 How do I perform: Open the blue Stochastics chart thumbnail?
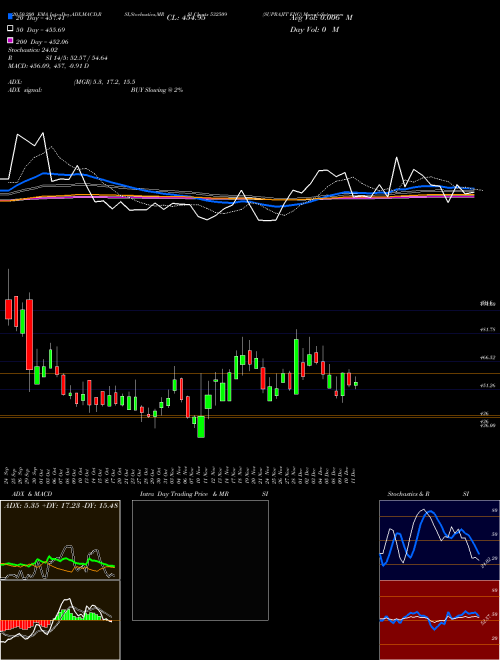(x=439, y=540)
